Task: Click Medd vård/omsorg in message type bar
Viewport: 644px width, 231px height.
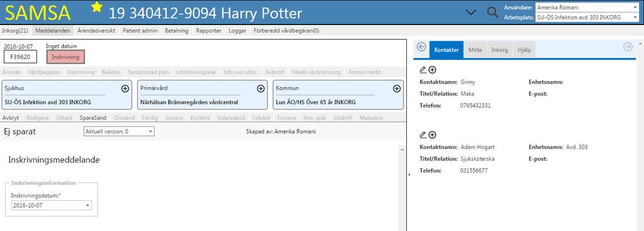Action: [316, 72]
